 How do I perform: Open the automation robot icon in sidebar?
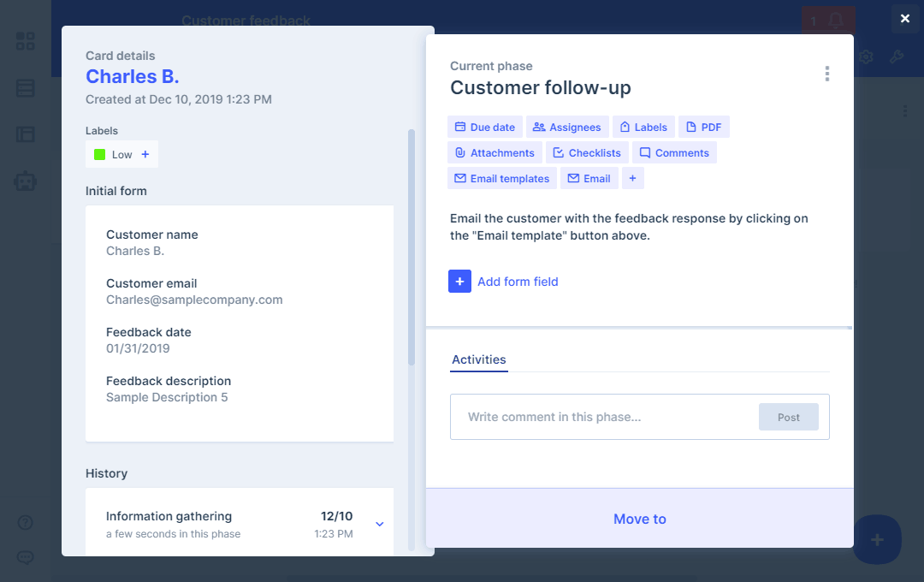pos(26,181)
